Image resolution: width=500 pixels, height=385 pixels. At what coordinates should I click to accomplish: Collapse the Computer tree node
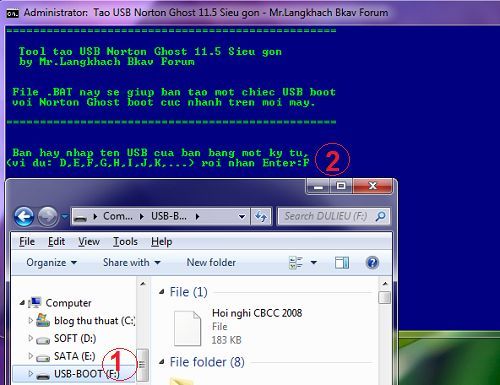pos(22,303)
